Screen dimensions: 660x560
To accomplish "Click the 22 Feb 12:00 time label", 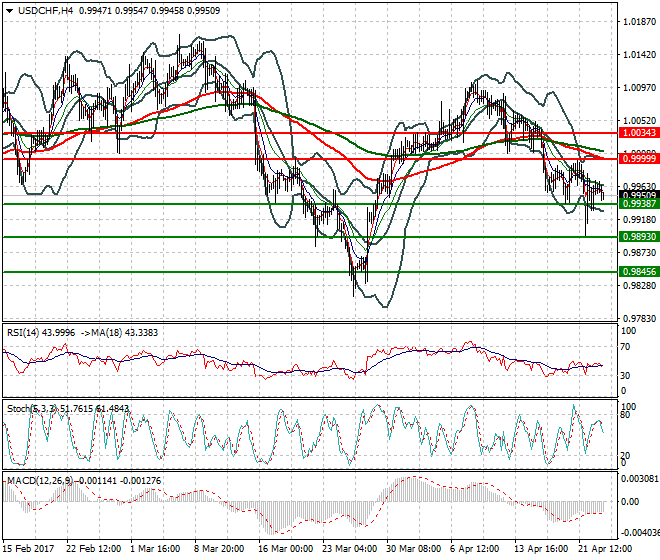I will pos(93,549).
